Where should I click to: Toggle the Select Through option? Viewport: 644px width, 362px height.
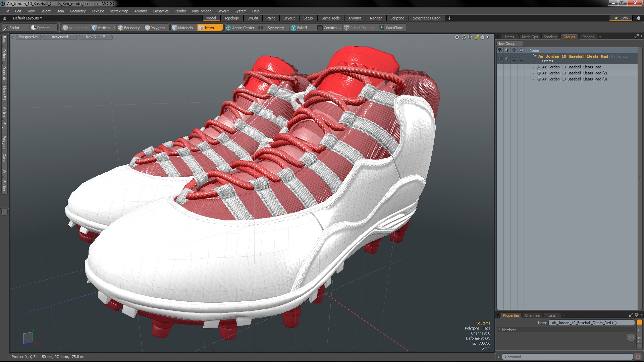click(x=359, y=28)
